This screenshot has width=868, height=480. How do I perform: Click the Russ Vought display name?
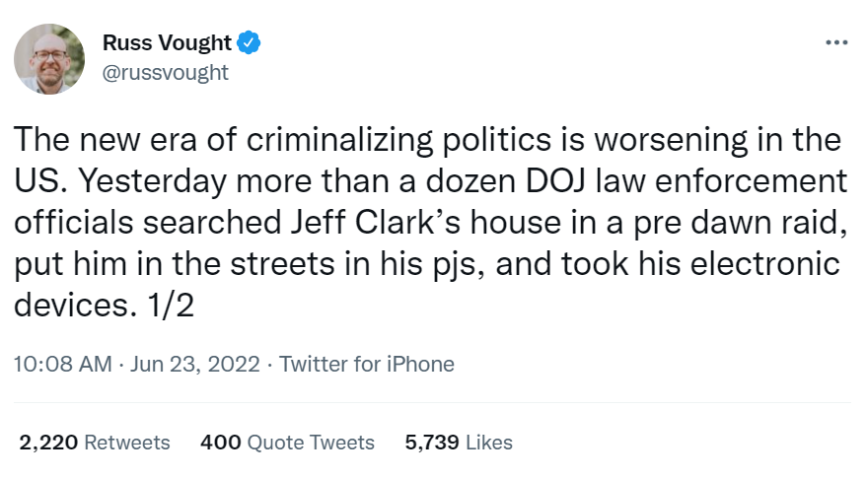167,43
